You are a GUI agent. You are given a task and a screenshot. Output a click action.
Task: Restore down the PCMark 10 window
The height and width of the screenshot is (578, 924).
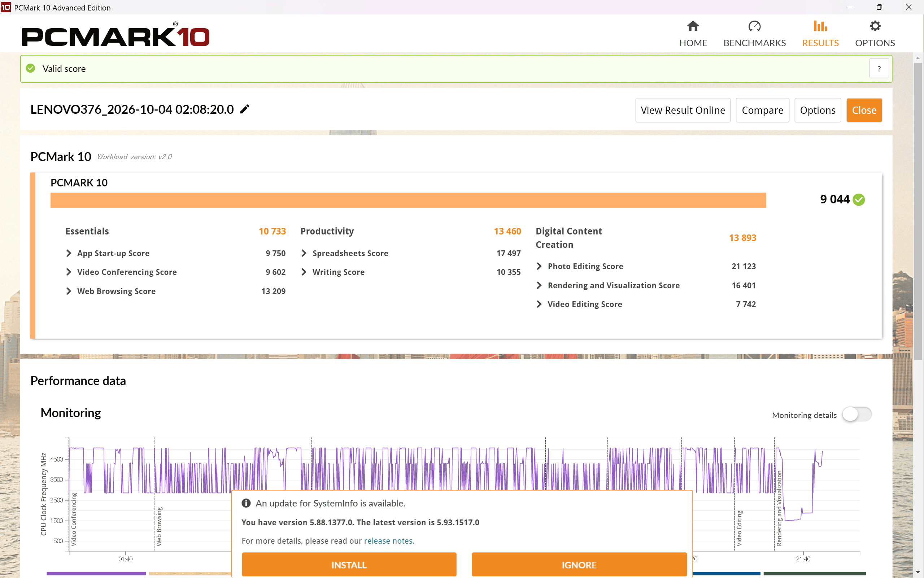tap(879, 7)
